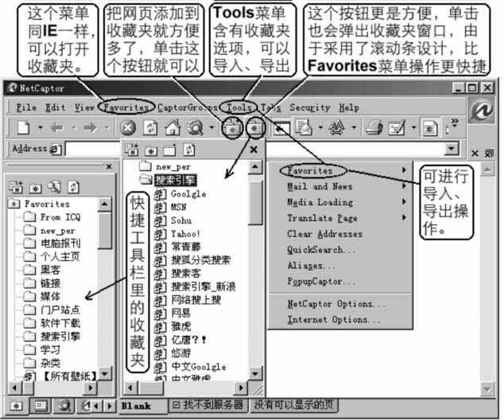This screenshot has height=420, width=504.
Task: Open dropdown arrow next to New button
Action: [x=41, y=128]
